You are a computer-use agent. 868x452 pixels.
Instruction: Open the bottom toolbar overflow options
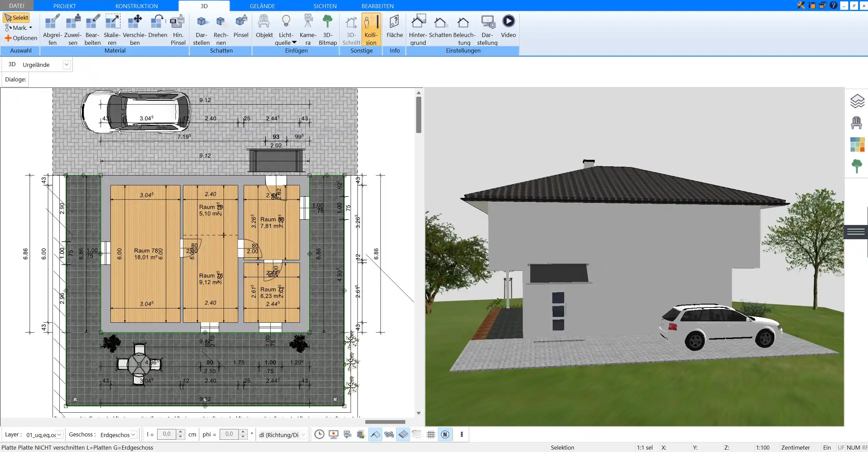click(x=461, y=434)
